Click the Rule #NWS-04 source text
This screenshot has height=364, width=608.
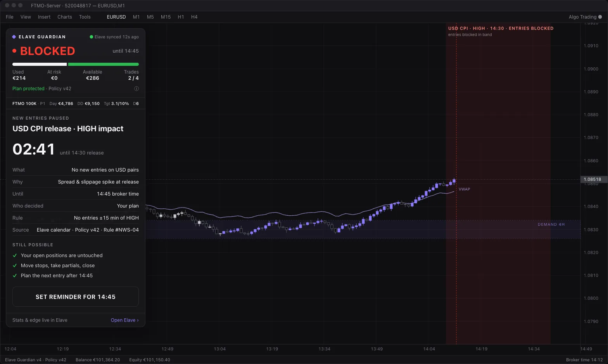pos(121,230)
